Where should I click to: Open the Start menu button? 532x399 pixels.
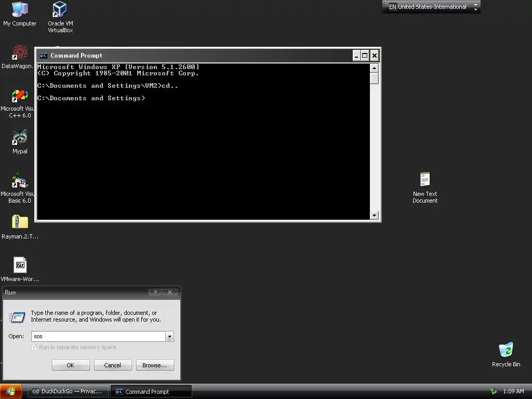click(x=11, y=391)
